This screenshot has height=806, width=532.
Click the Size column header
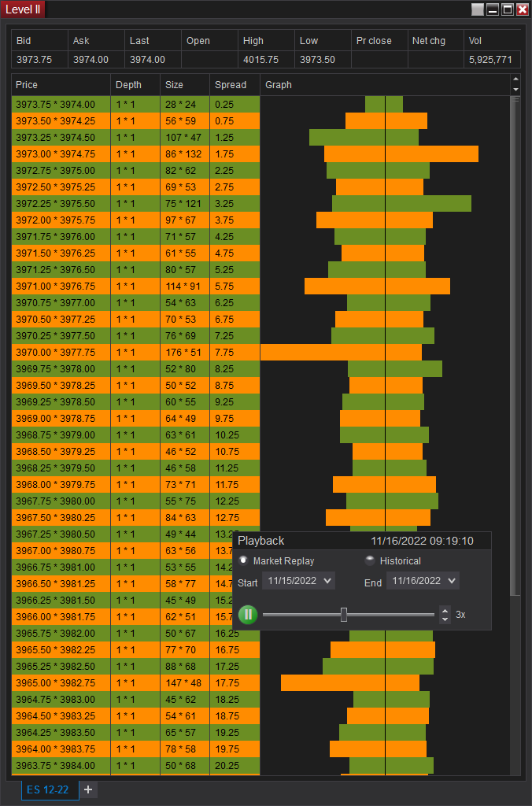[185, 85]
